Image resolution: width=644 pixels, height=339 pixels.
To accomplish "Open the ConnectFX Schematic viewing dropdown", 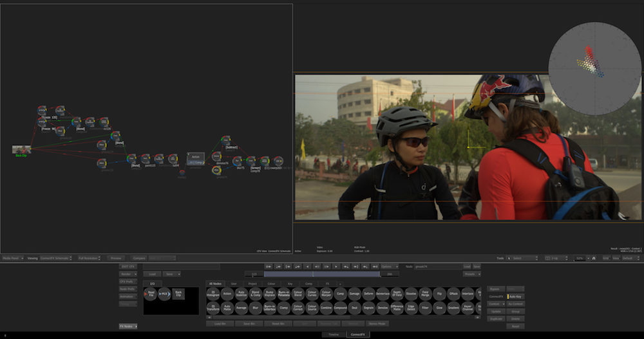I will pyautogui.click(x=56, y=258).
